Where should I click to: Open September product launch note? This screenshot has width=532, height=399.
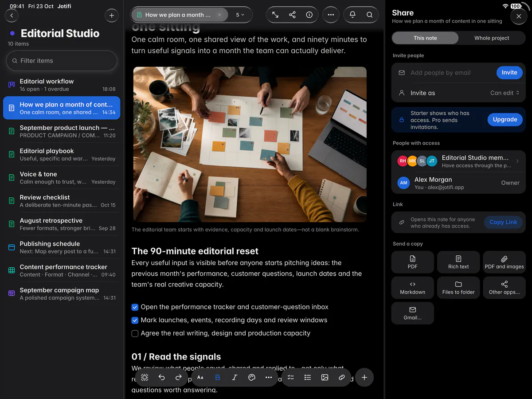(x=62, y=131)
